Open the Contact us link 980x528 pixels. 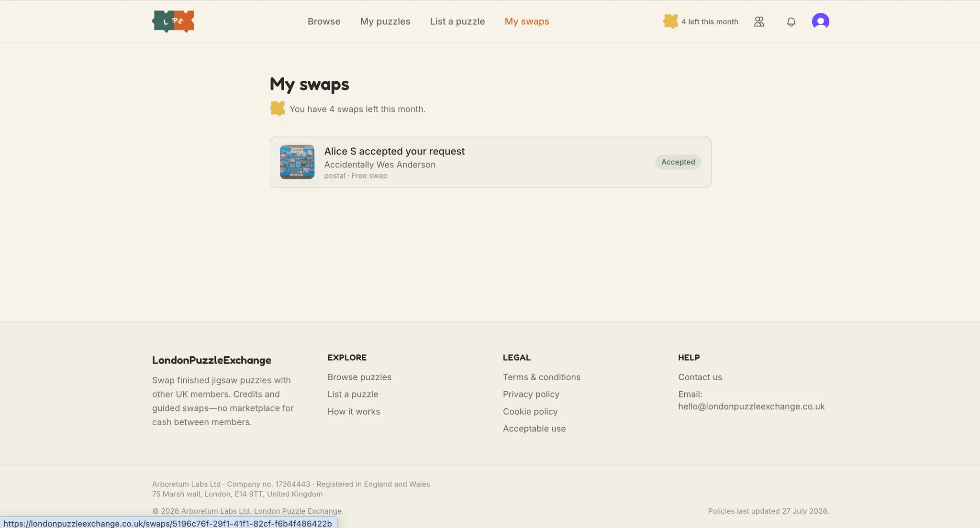click(x=700, y=377)
